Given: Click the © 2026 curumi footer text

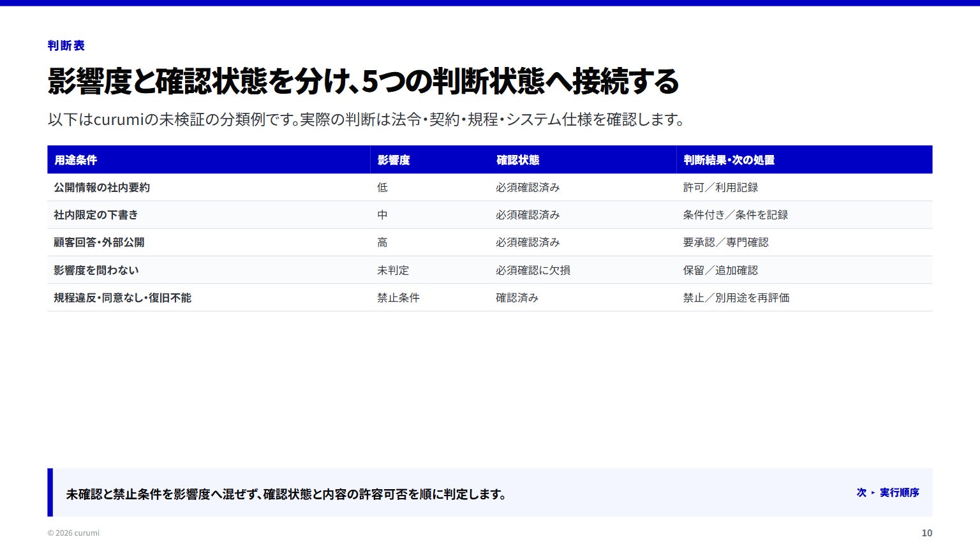Looking at the screenshot, I should tap(73, 533).
